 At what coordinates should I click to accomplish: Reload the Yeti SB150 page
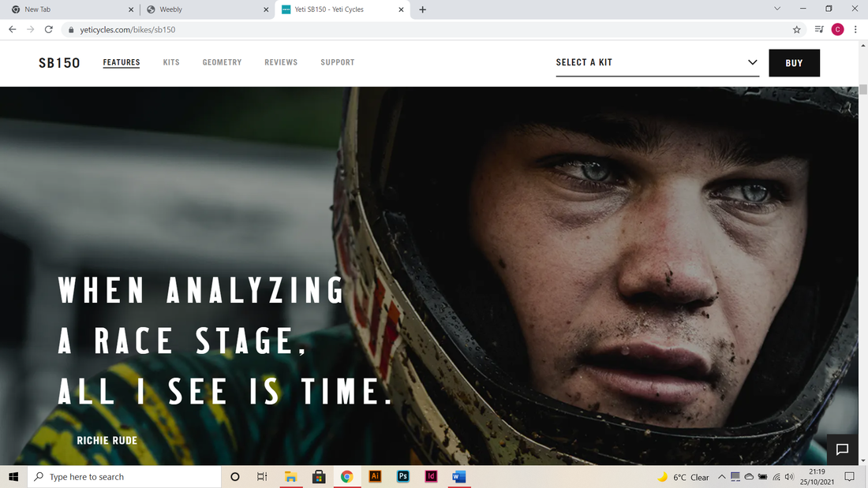click(x=49, y=29)
